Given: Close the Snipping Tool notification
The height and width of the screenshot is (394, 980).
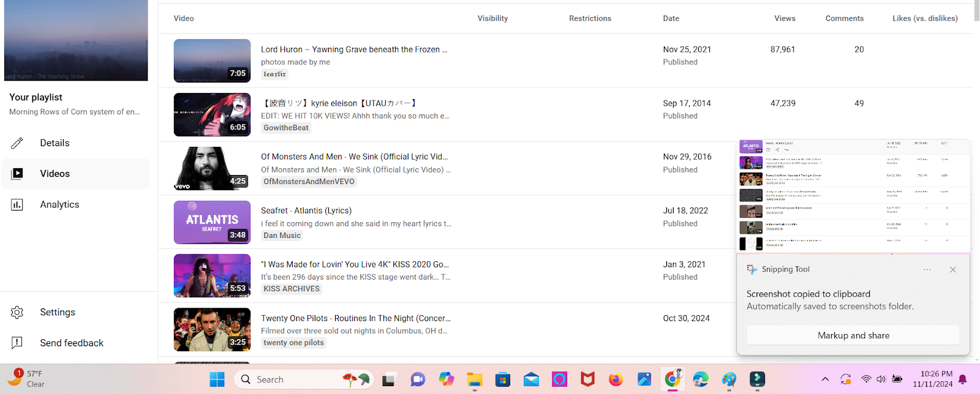Looking at the screenshot, I should 952,269.
